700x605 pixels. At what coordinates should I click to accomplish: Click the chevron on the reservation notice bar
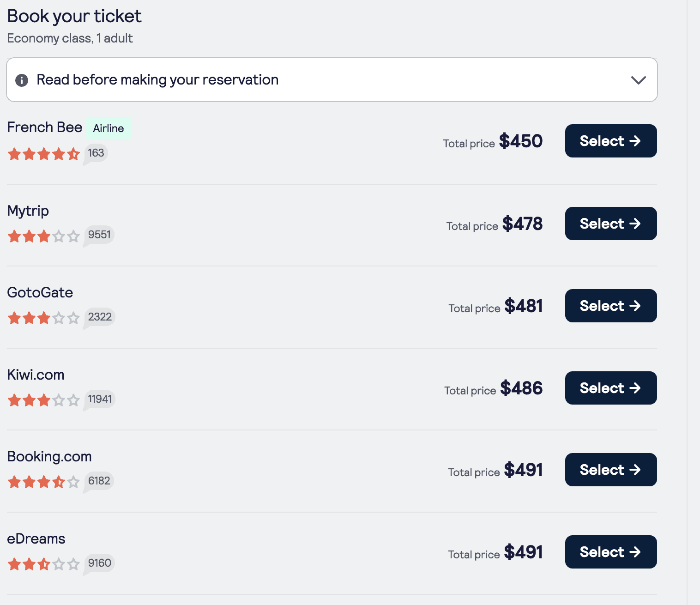pos(639,80)
